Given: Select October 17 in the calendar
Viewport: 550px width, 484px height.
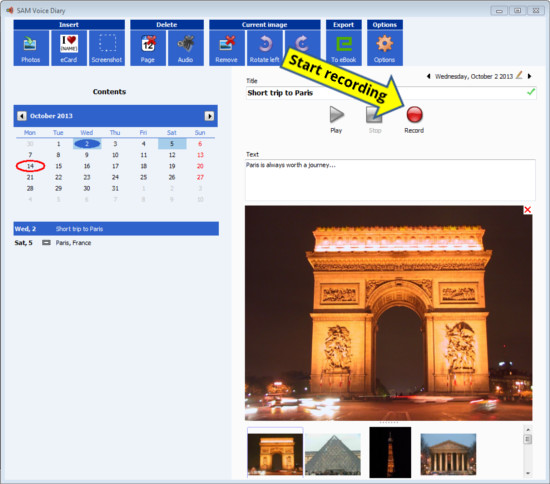Looking at the screenshot, I should [x=115, y=166].
